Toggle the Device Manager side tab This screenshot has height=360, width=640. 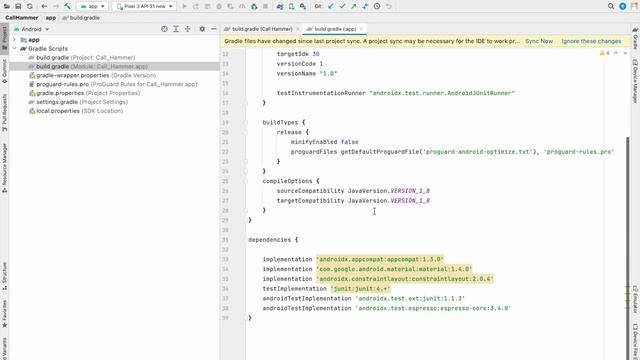click(635, 81)
